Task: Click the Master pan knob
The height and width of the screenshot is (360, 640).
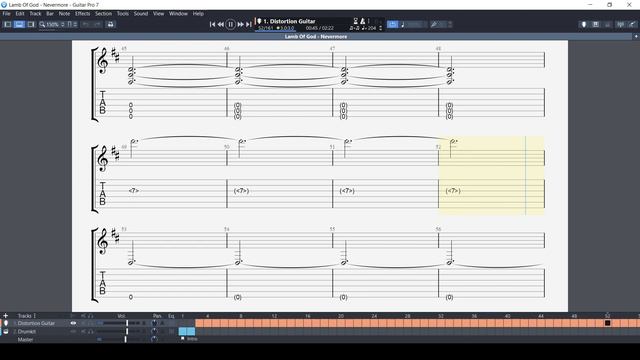Action: 154,339
